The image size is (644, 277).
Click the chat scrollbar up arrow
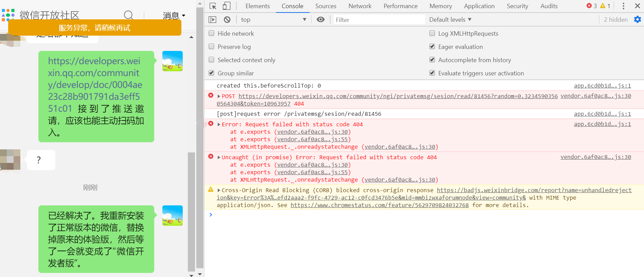click(192, 37)
